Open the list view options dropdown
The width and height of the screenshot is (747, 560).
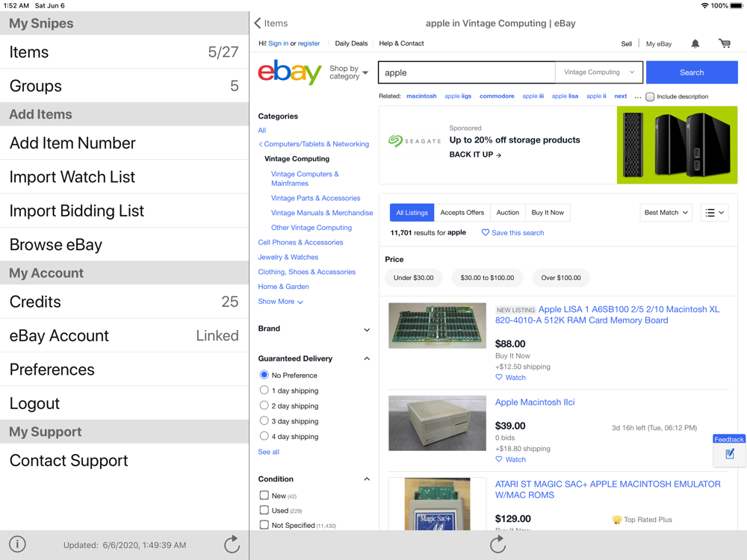[x=715, y=212]
